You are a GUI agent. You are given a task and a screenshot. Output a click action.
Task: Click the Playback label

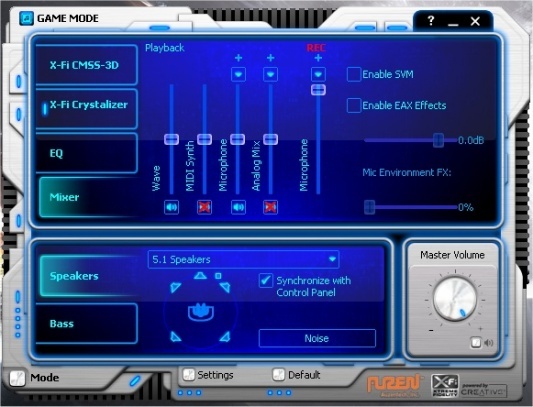click(165, 48)
